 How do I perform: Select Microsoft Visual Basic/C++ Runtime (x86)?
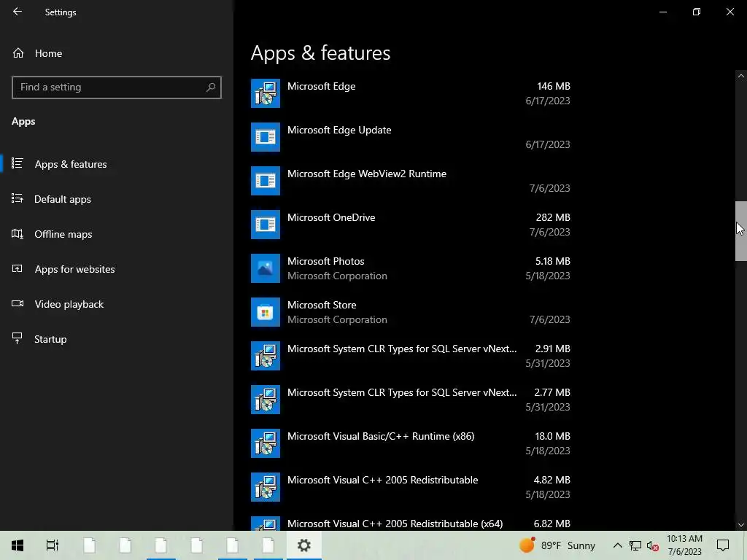point(411,444)
